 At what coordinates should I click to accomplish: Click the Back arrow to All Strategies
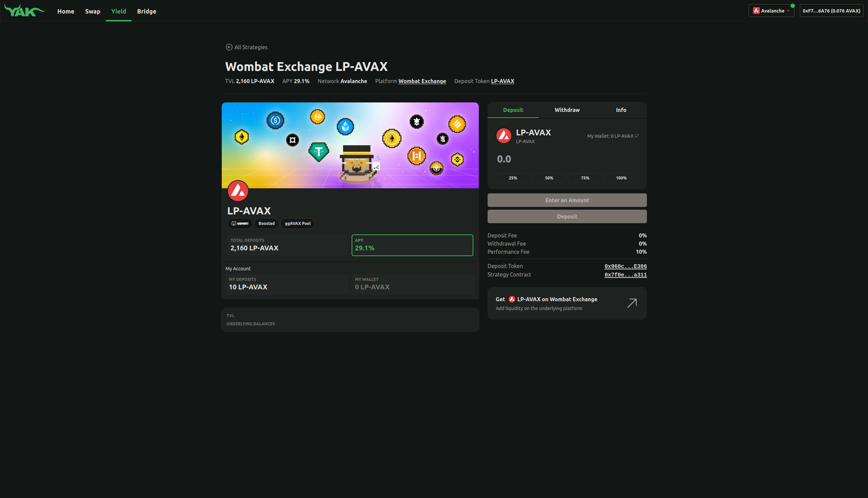point(229,47)
